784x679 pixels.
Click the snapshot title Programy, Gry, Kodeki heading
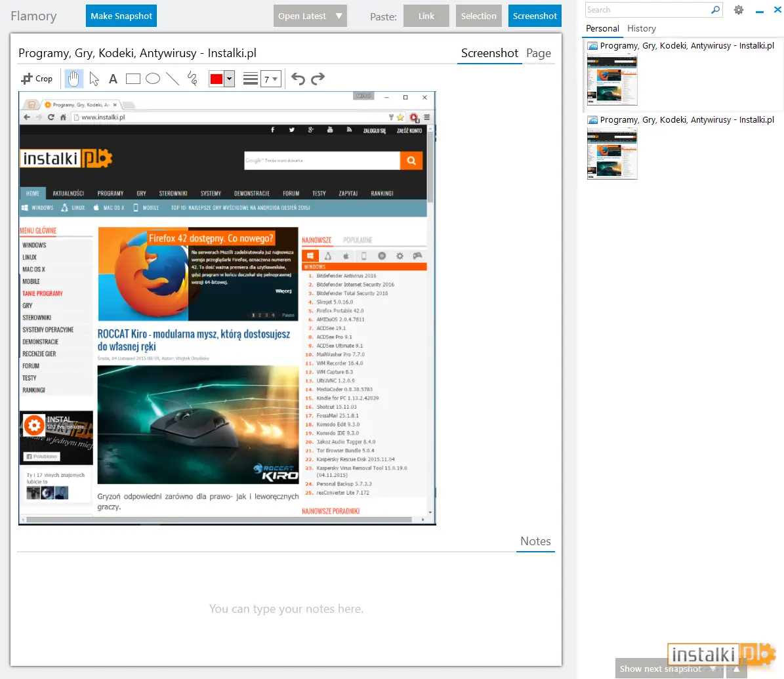pos(138,53)
